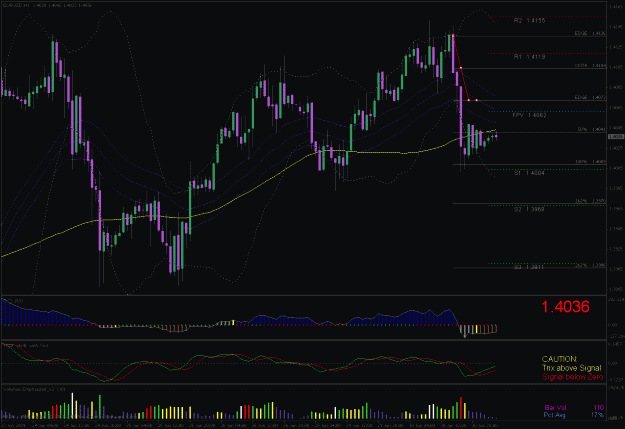Click the EURUSD H1 chart title text
This screenshot has width=625, height=429.
click(x=47, y=6)
